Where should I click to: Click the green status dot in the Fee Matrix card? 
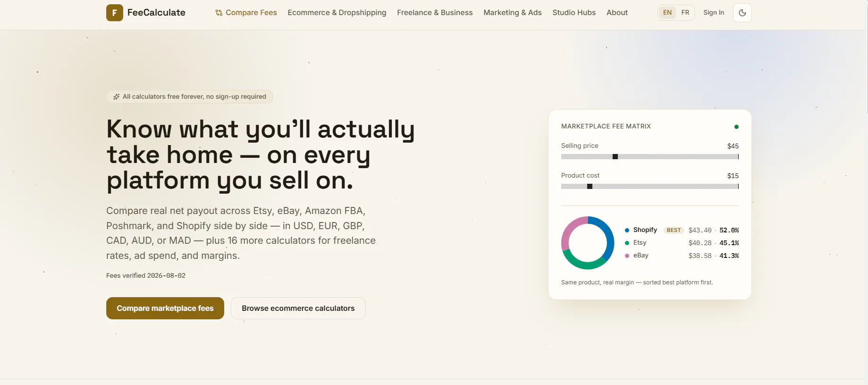pos(736,127)
